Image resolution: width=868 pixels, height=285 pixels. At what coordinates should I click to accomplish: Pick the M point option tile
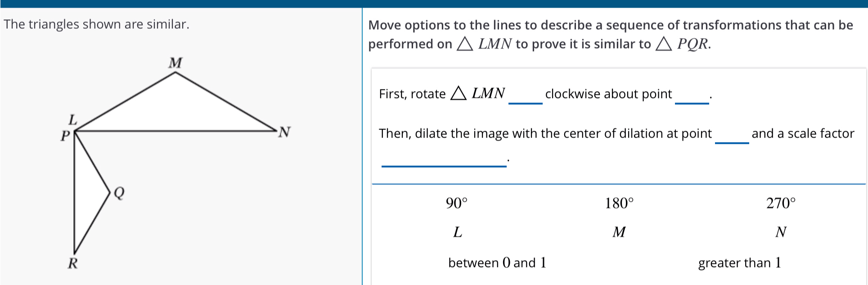619,232
